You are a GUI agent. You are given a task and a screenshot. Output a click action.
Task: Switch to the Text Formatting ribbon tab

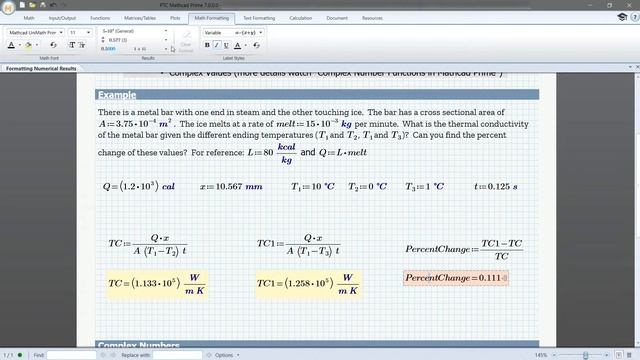259,18
